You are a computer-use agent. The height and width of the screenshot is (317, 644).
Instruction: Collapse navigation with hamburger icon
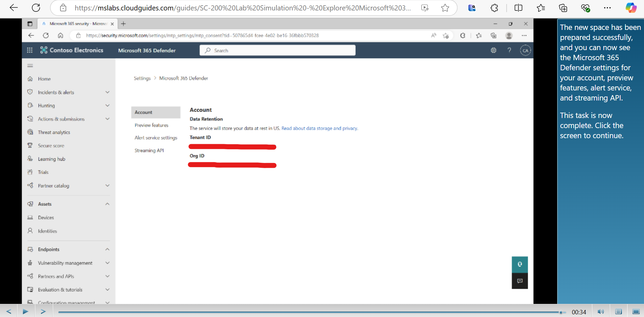click(30, 65)
